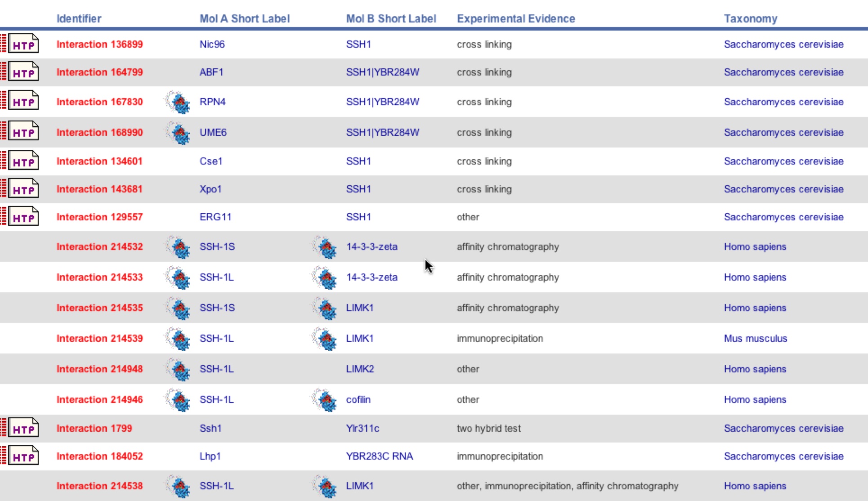The image size is (868, 501).
Task: Sort by Mol A Short Label header
Action: [x=244, y=18]
